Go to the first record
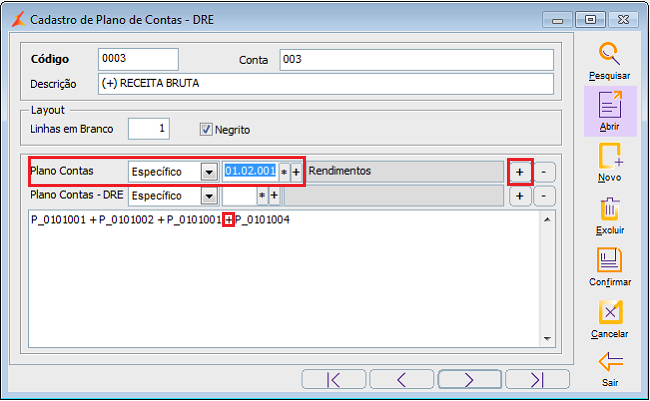The image size is (650, 401). [334, 379]
